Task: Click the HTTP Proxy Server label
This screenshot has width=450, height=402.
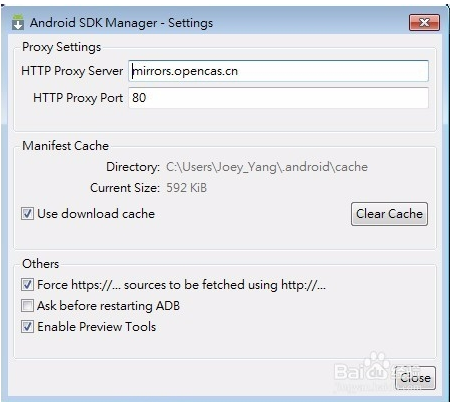Action: [x=72, y=71]
